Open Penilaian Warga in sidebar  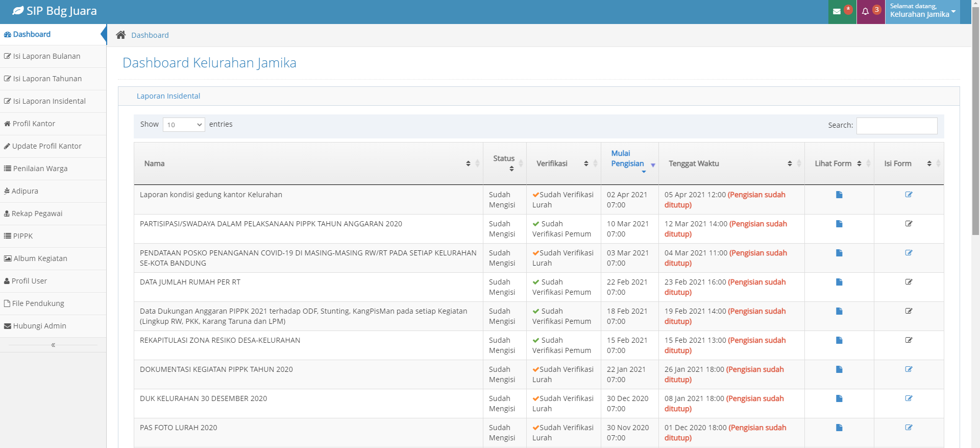coord(53,169)
